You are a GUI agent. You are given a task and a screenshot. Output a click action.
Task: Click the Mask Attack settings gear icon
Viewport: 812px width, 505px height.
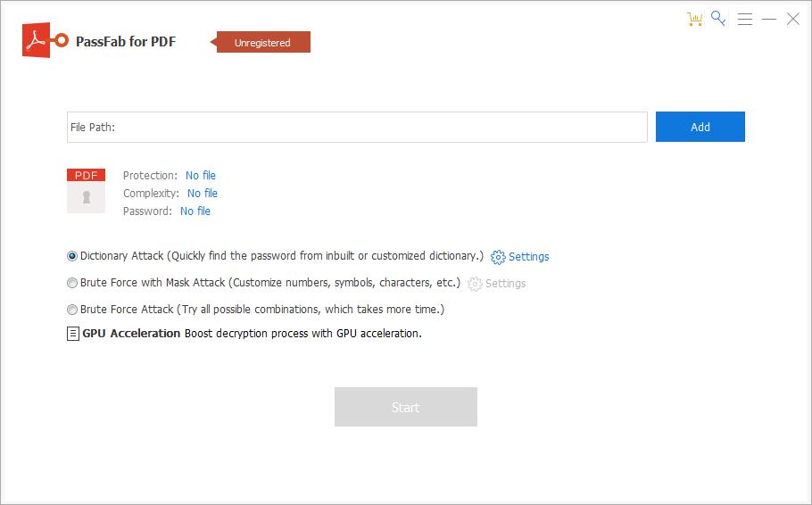475,284
